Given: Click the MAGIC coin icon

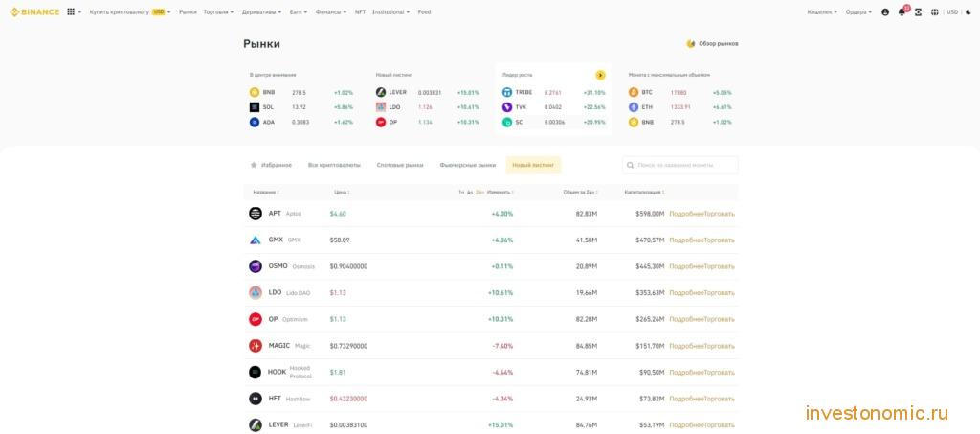Looking at the screenshot, I should [255, 346].
